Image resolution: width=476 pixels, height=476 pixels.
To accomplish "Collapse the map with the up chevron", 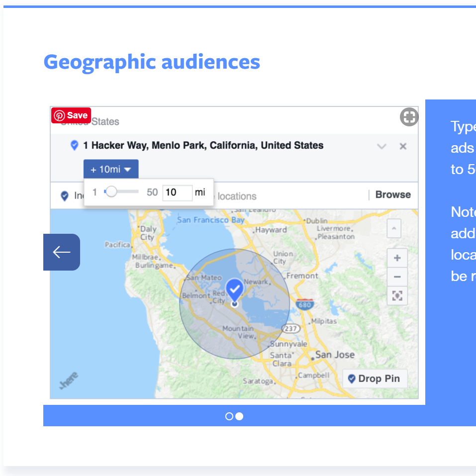I will tap(394, 228).
